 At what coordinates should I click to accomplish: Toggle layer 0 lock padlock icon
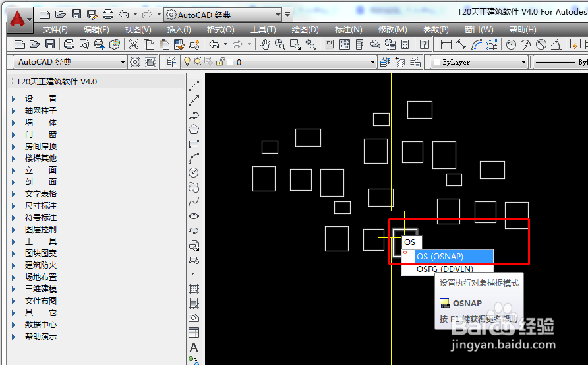coord(220,61)
